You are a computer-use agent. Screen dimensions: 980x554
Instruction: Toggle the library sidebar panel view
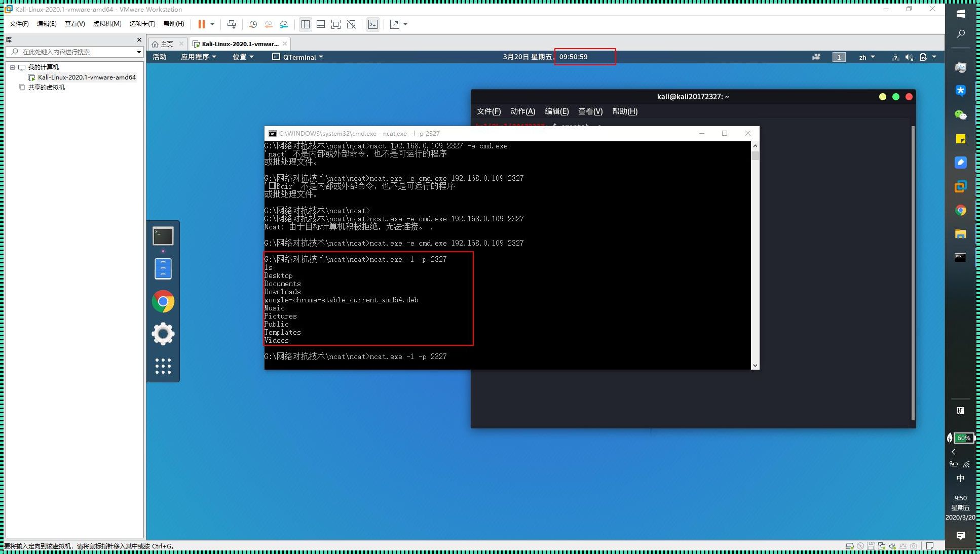point(306,24)
